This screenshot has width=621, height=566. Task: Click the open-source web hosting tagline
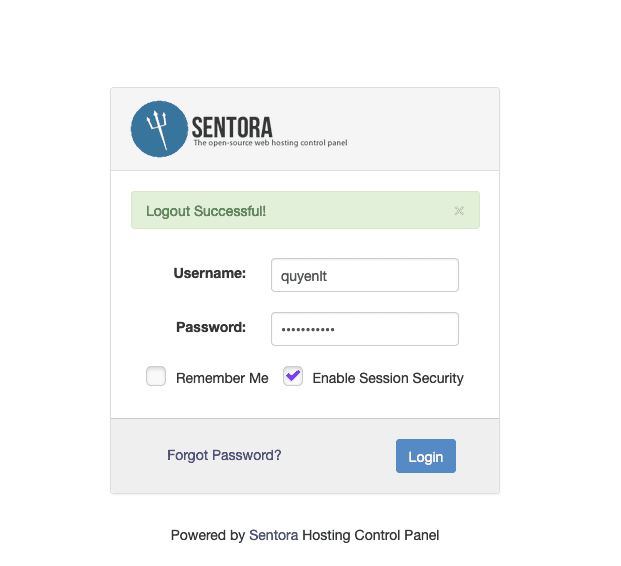pos(270,143)
